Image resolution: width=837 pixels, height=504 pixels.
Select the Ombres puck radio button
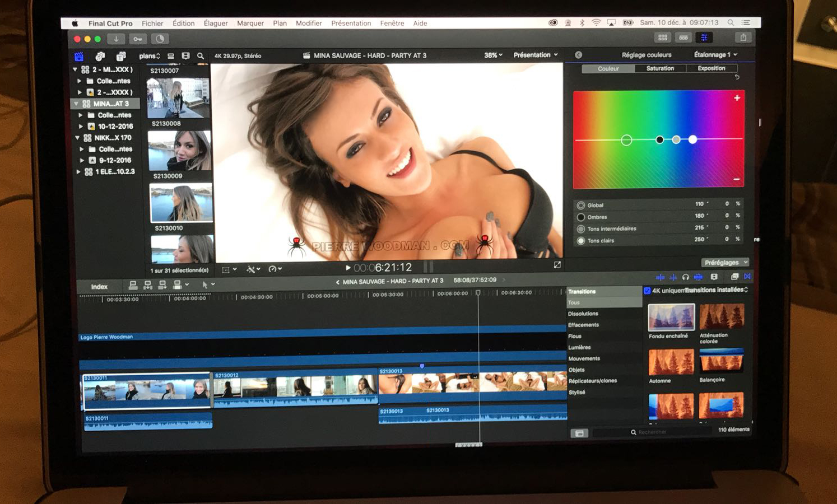pyautogui.click(x=581, y=217)
